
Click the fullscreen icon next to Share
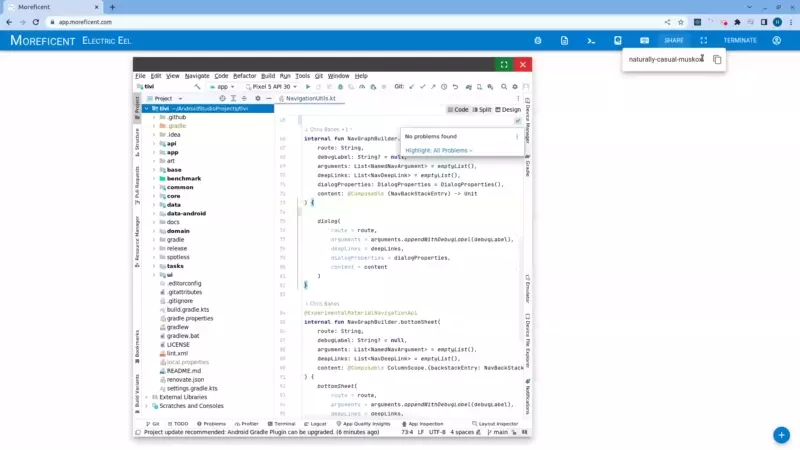coord(704,41)
